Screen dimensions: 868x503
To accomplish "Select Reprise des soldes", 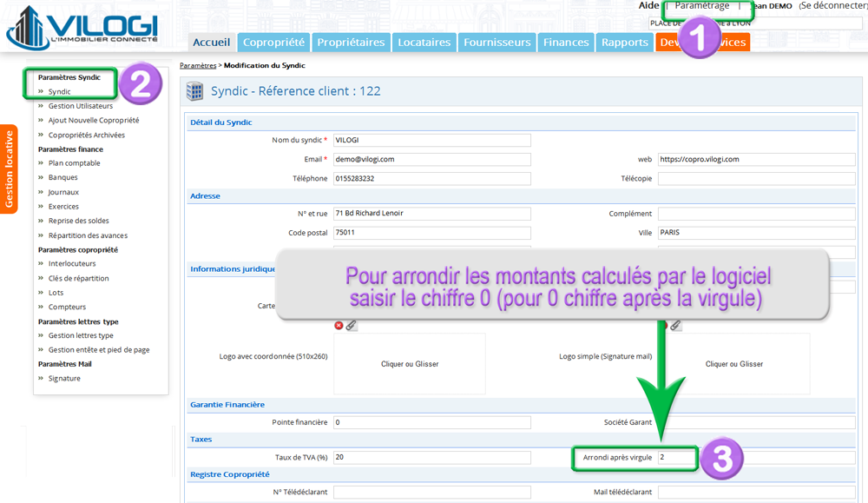I will (79, 221).
